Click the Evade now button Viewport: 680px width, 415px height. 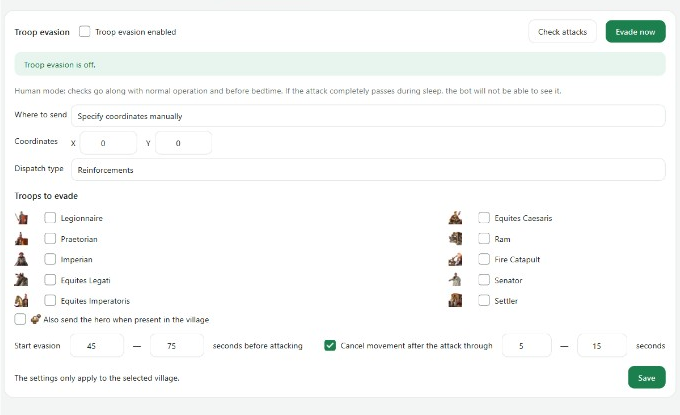click(635, 32)
